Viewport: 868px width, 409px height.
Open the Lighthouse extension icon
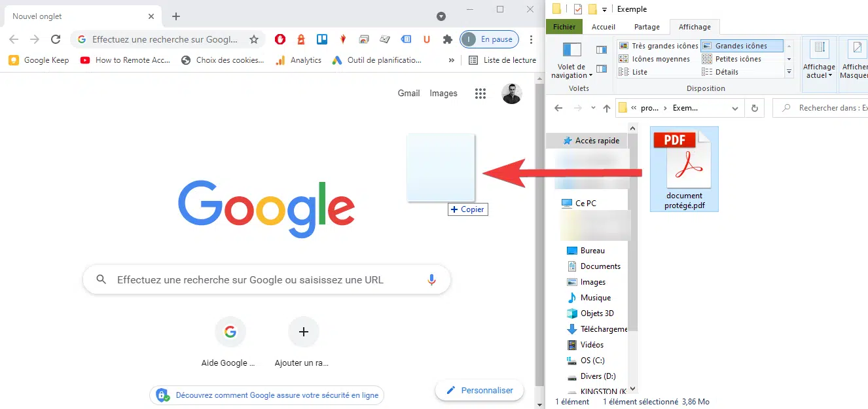click(x=301, y=39)
